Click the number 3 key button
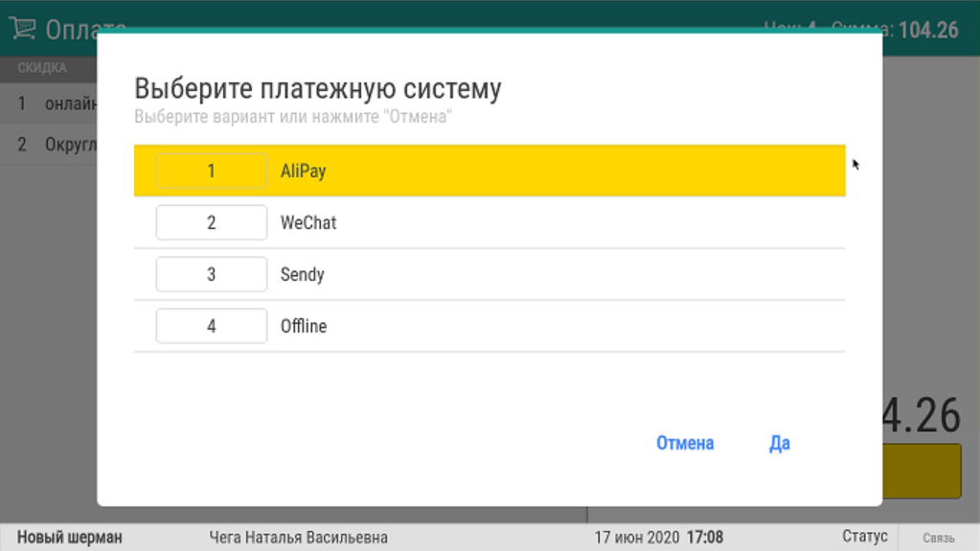Viewport: 980px width, 551px height. tap(212, 275)
